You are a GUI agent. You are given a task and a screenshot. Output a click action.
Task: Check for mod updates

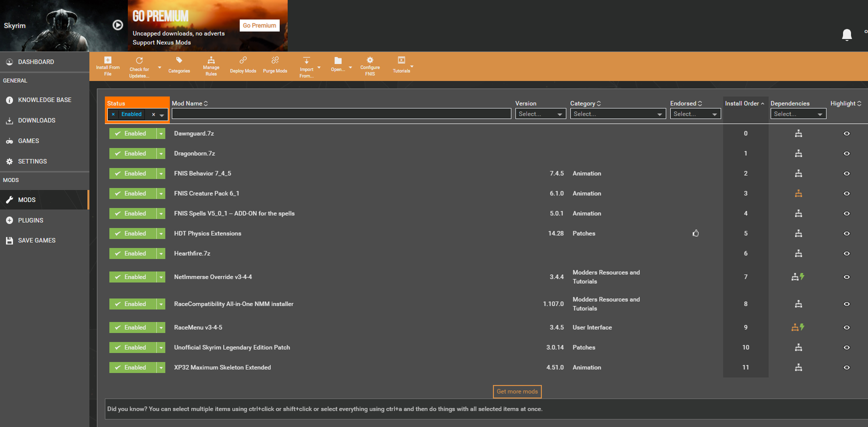point(139,67)
